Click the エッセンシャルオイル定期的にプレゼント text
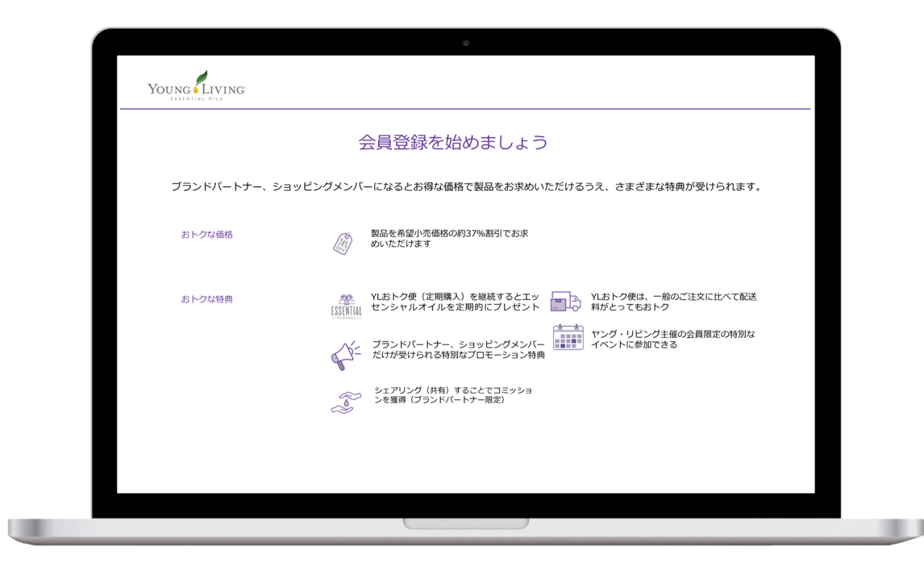The height and width of the screenshot is (574, 924). pos(455,302)
